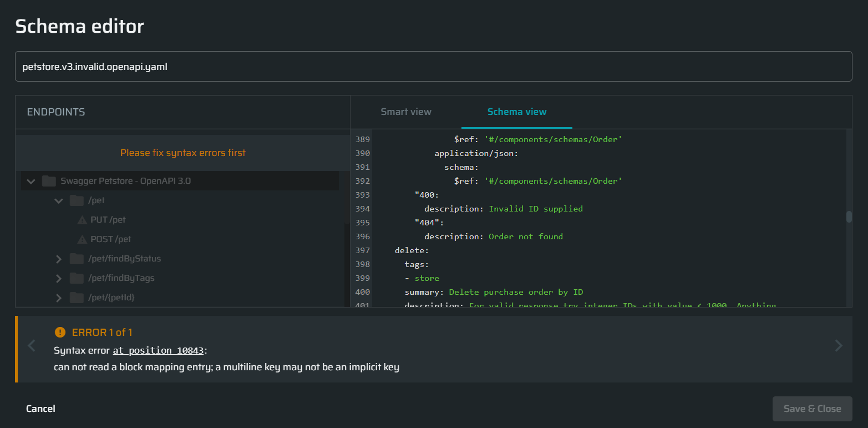Go to previous error with left arrow
This screenshot has width=868, height=428.
tap(32, 346)
